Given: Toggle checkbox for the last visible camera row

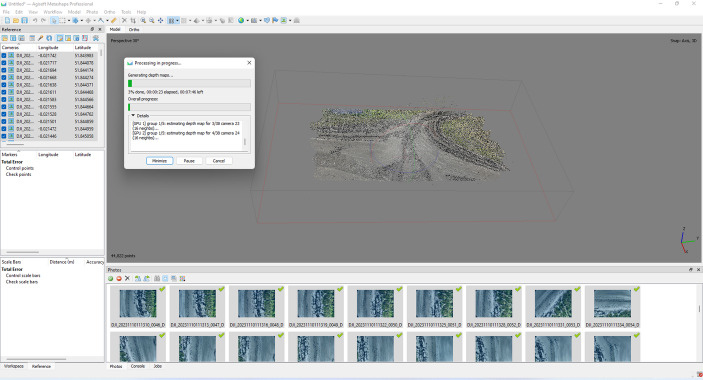Looking at the screenshot, I should (4, 136).
